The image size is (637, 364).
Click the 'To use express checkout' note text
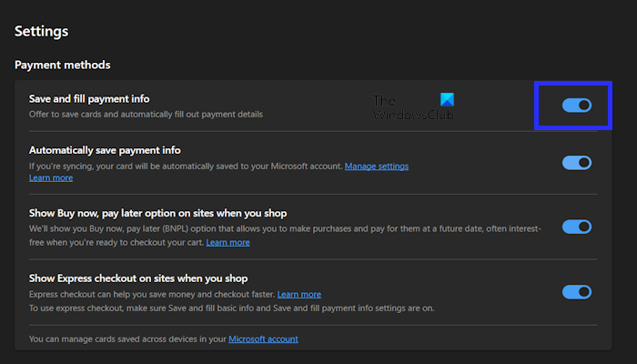point(231,308)
